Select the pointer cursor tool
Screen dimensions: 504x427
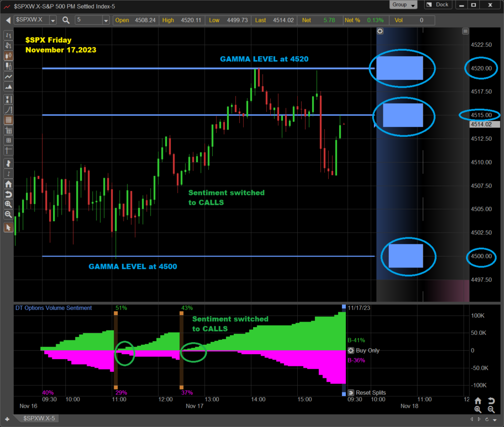click(x=8, y=228)
